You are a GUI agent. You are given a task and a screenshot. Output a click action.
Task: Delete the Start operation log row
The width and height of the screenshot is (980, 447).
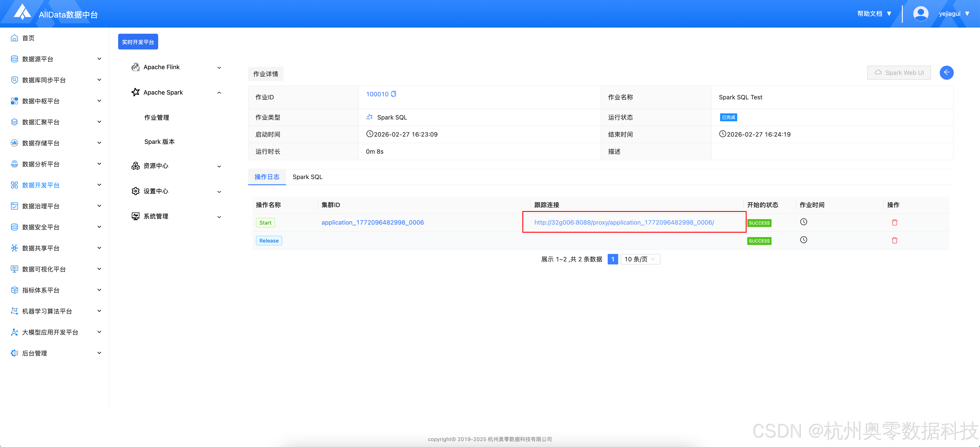coord(894,222)
